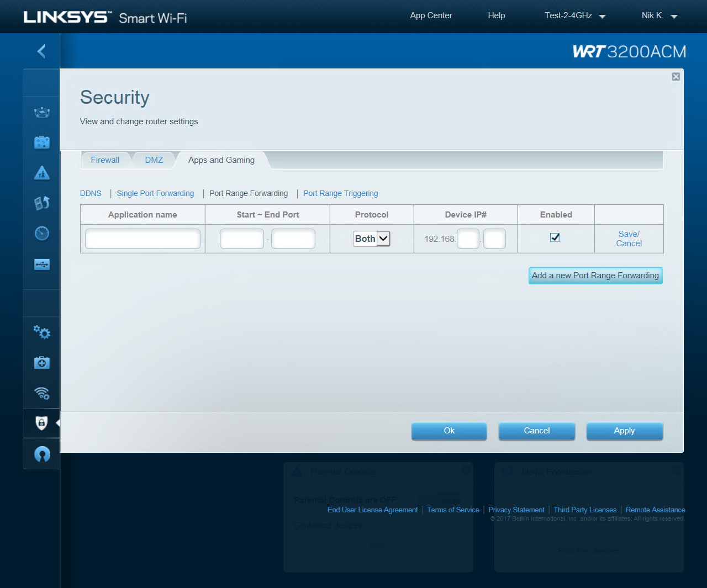The width and height of the screenshot is (707, 588).
Task: Click the Cancel link in the forwarding row
Action: 629,243
